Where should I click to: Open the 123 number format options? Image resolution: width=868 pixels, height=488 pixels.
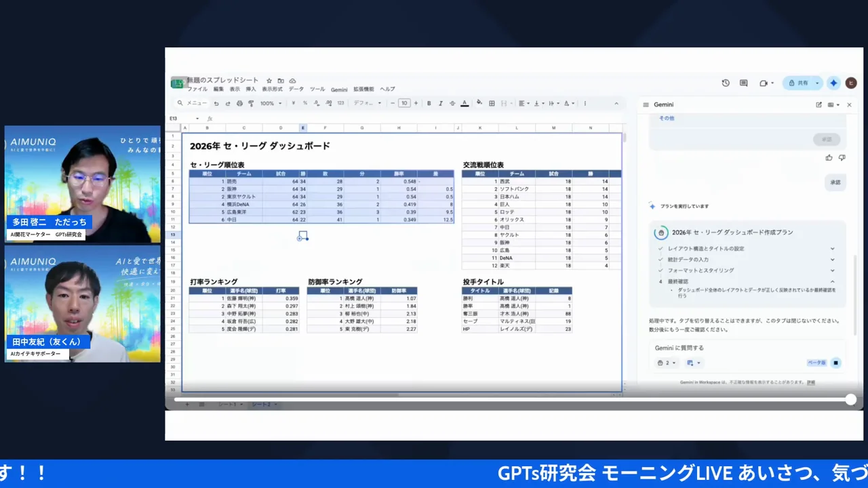coord(340,104)
